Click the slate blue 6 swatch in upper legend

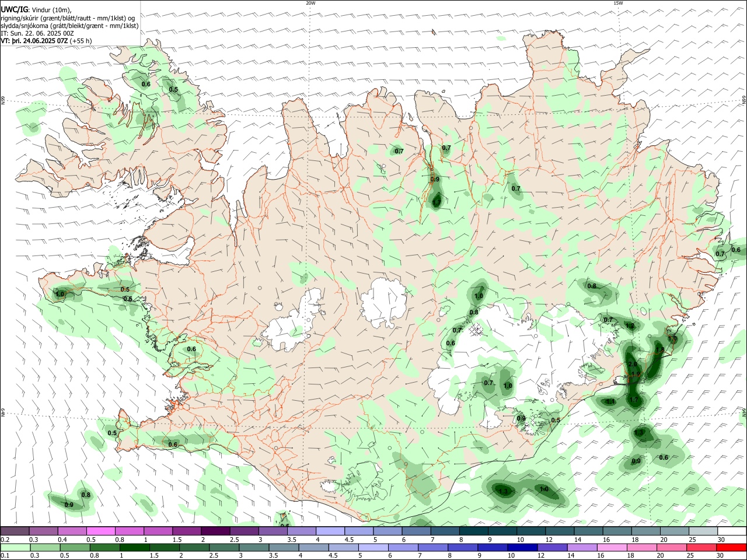pos(417,531)
